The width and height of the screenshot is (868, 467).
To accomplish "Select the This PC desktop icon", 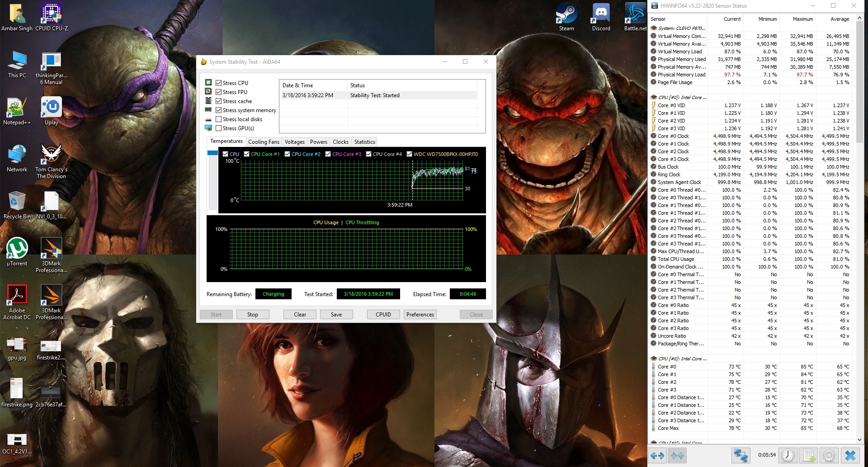I will coord(17,64).
